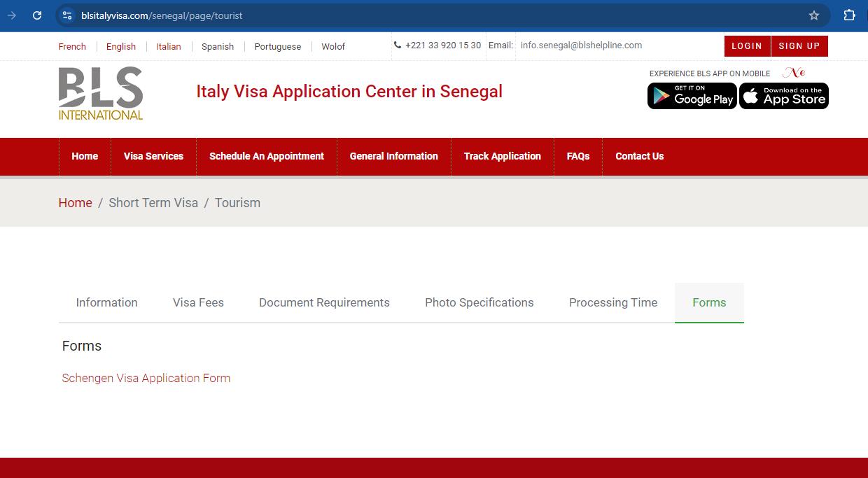Click the phone icon beside the helpline number

398,45
